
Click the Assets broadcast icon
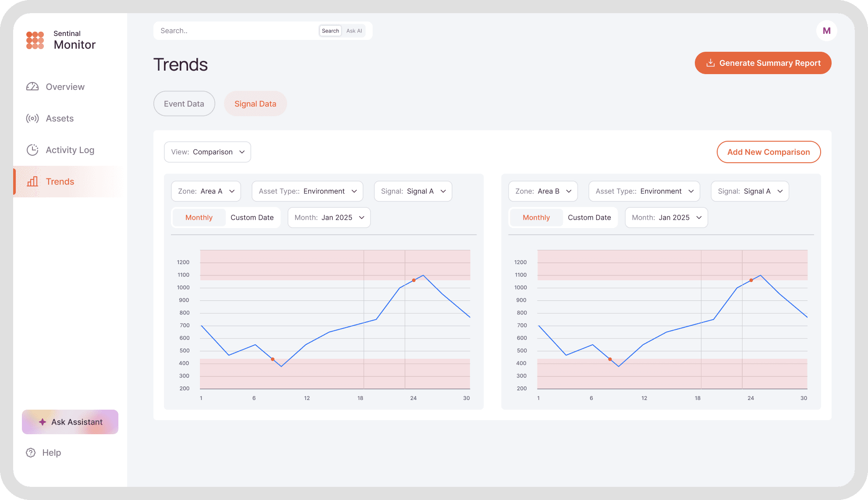point(32,118)
